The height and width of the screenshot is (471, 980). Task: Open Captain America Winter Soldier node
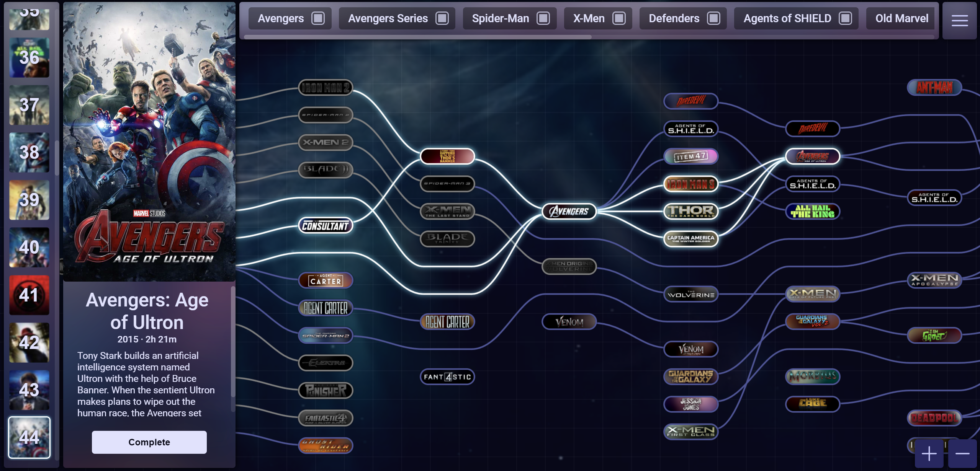(x=691, y=239)
